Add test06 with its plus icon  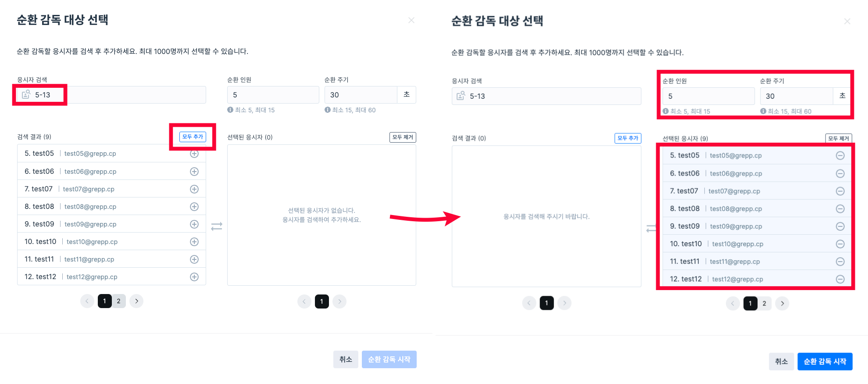(x=194, y=172)
